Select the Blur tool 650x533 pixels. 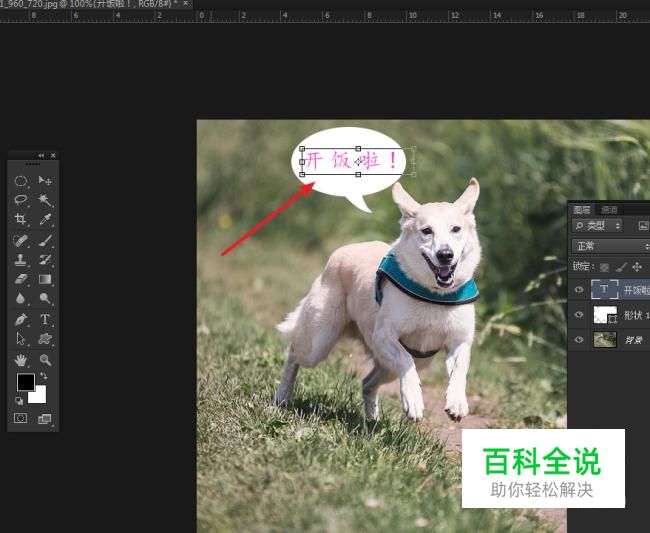point(21,298)
